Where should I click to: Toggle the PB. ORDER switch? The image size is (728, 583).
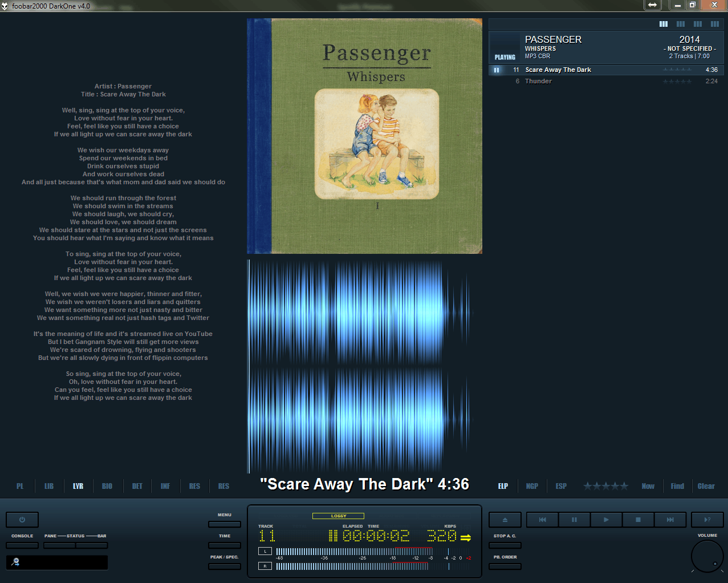pyautogui.click(x=505, y=566)
